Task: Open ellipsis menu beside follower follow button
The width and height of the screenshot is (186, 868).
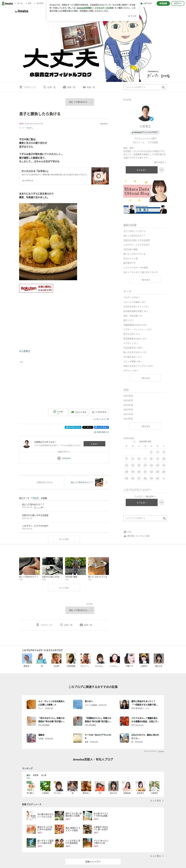Action: coord(162,502)
